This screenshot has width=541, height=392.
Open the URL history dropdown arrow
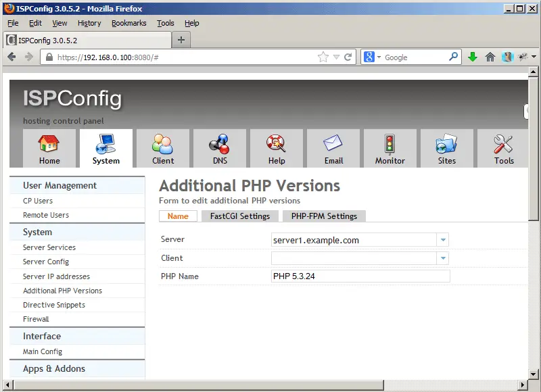coord(336,57)
